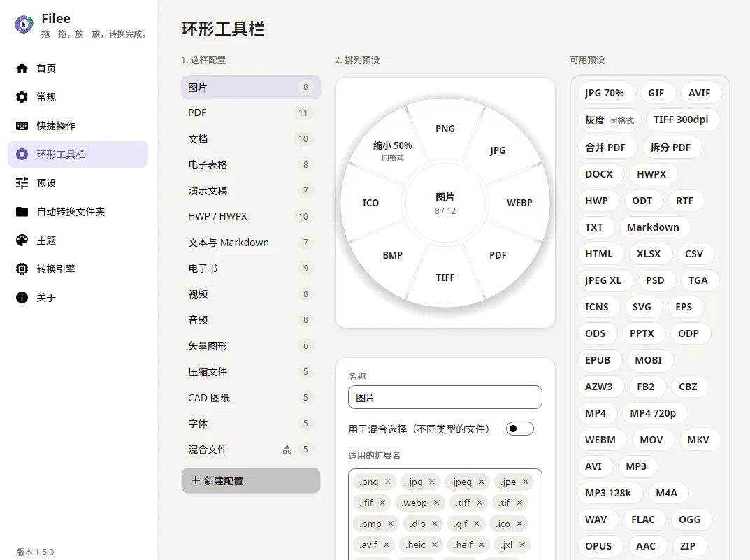Click the folder icon beside 自动转换文件夹

(x=22, y=211)
